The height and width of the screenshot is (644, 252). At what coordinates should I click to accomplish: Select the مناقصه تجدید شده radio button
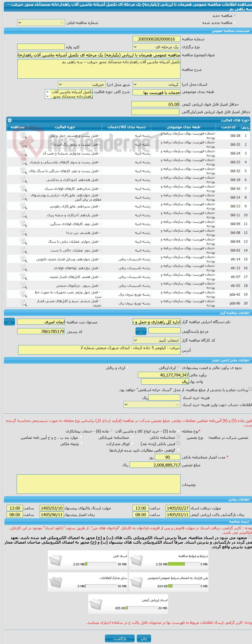pyautogui.click(x=235, y=22)
